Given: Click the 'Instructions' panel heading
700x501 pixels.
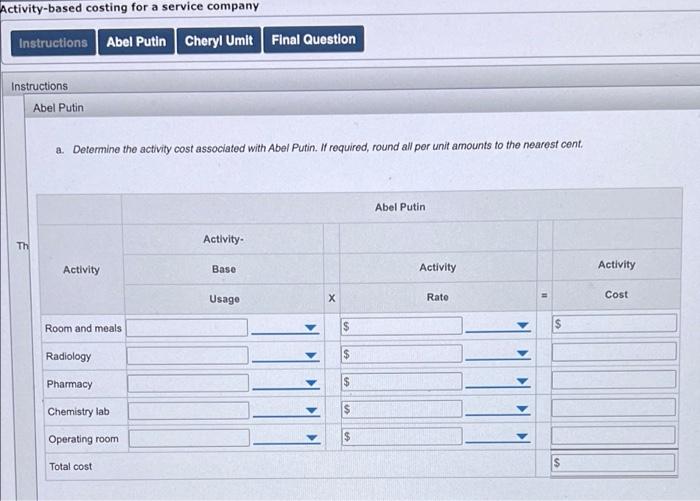Looking at the screenshot, I should click(x=39, y=86).
